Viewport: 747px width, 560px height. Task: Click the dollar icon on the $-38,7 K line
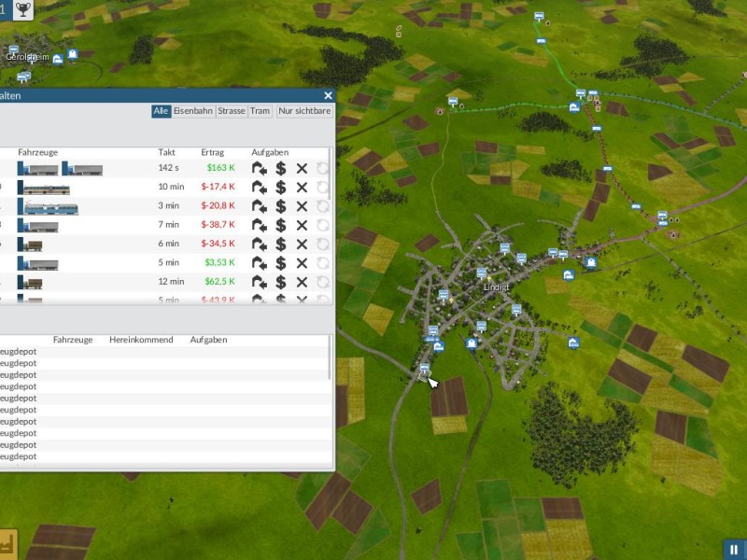pyautogui.click(x=280, y=225)
